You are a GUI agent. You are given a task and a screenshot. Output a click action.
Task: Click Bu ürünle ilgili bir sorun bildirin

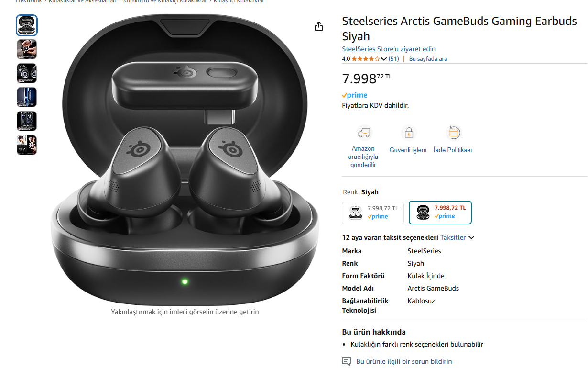(x=404, y=361)
